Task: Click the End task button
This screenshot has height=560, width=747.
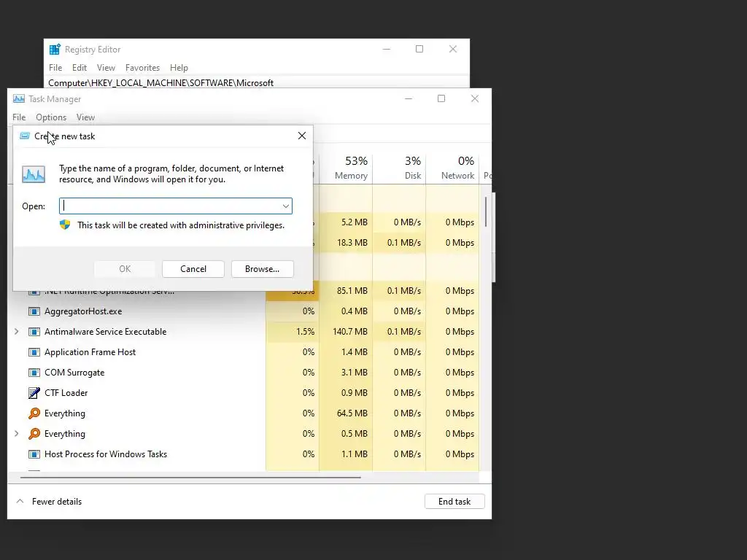Action: (454, 502)
